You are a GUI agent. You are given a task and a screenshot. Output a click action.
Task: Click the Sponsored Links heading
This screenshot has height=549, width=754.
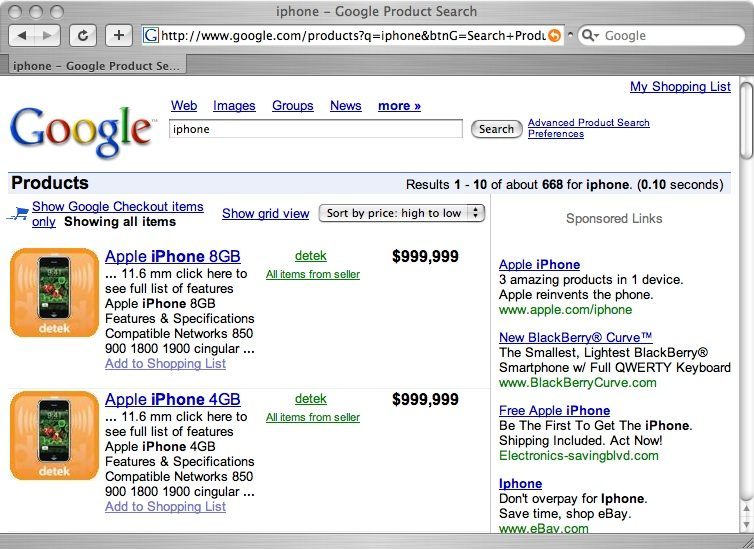tap(614, 218)
